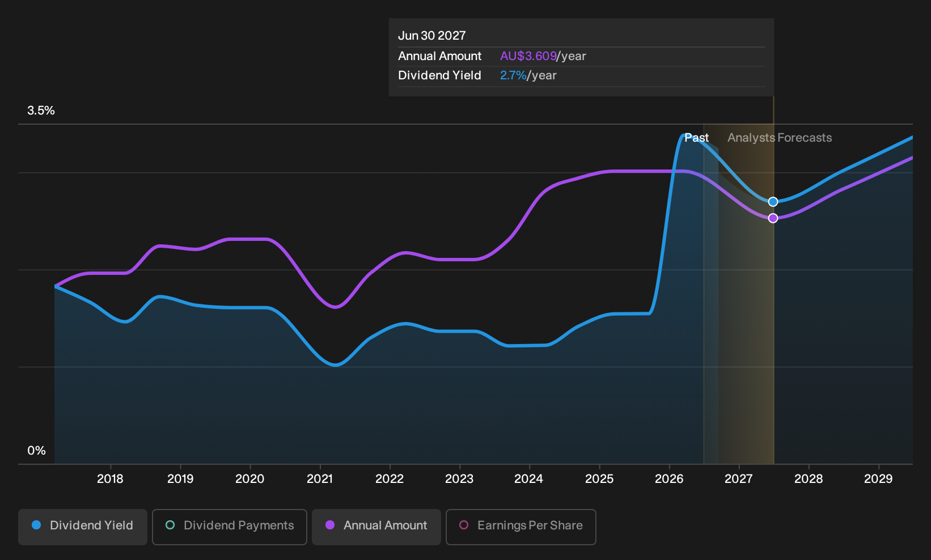Click the 2018 x-axis label
931x560 pixels.
pyautogui.click(x=110, y=479)
